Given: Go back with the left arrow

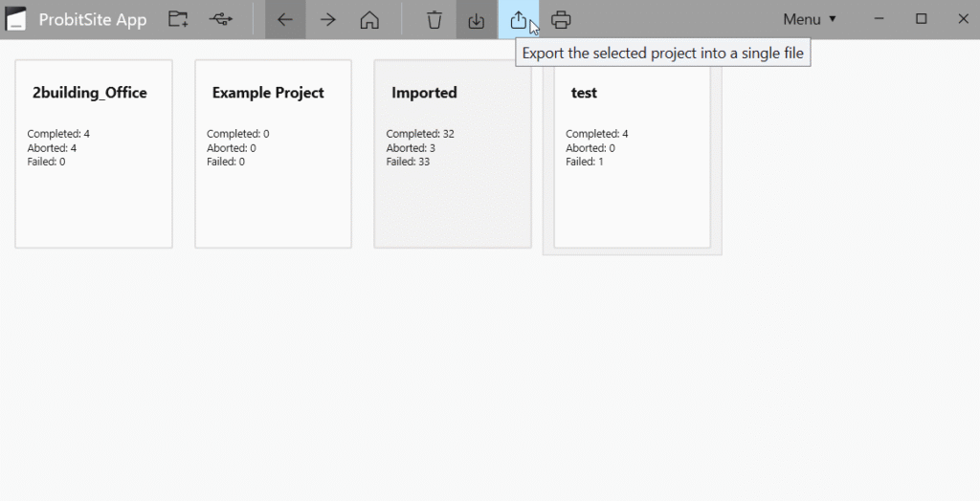Looking at the screenshot, I should pos(285,19).
